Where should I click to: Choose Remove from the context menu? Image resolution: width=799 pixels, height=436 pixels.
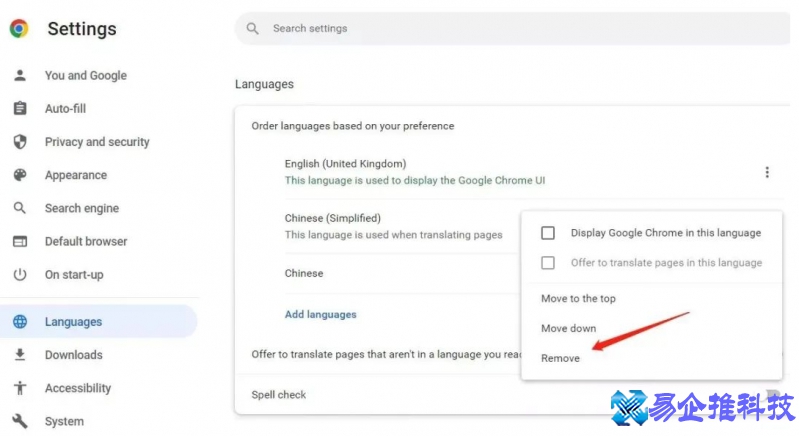(560, 358)
